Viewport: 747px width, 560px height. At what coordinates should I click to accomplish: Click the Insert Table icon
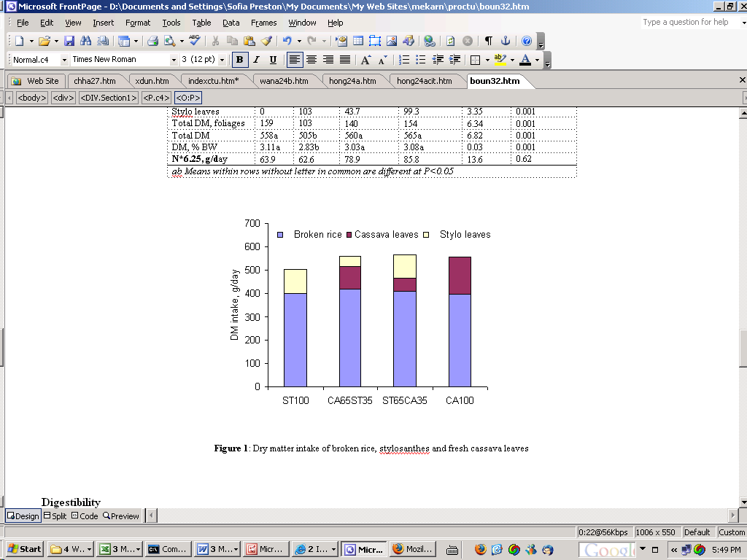tap(358, 41)
